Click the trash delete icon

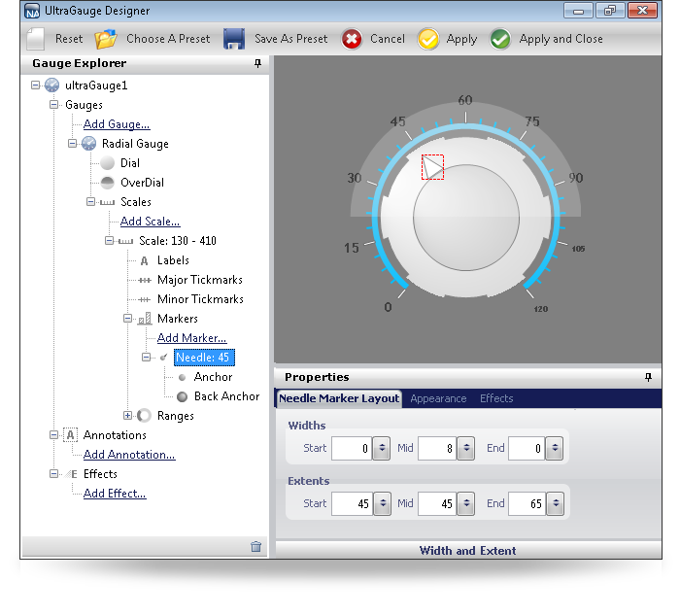[x=256, y=547]
